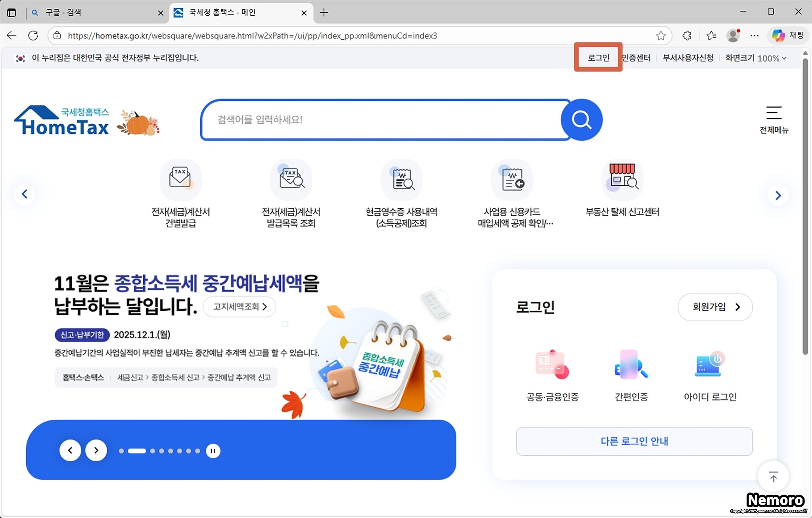Click 다른 로그인 안내 button

634,441
